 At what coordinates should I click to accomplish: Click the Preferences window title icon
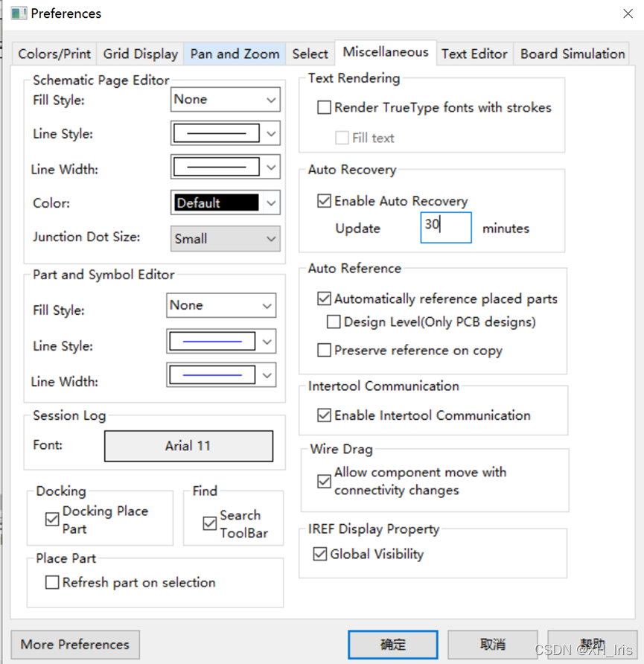19,13
